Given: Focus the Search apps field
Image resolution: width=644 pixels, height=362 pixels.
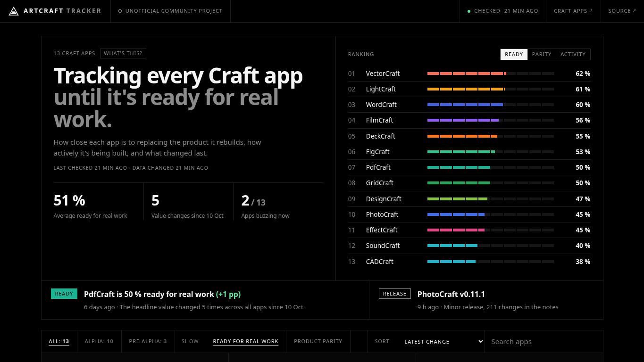Looking at the screenshot, I should 544,341.
